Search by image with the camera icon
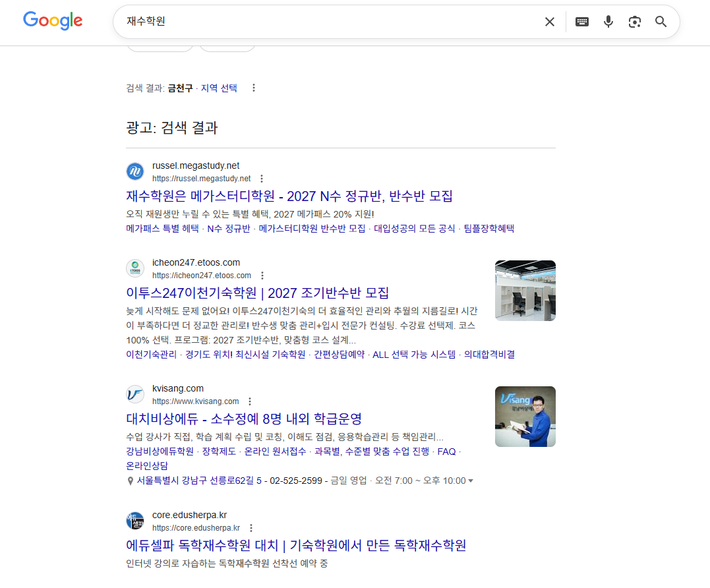 (x=634, y=22)
